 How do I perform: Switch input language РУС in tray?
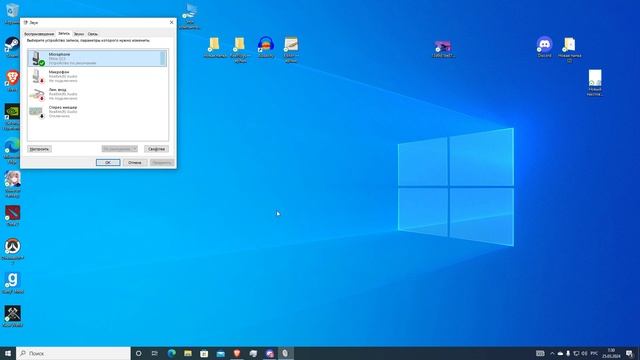[594, 353]
